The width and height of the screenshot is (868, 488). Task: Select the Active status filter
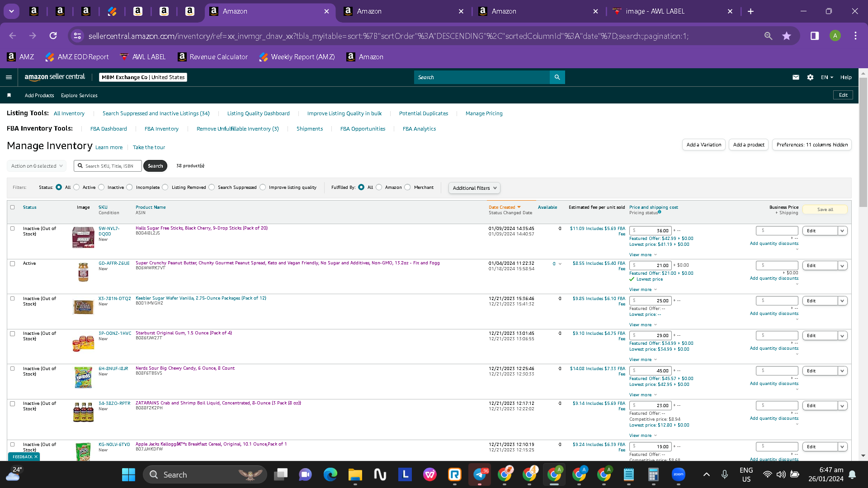(76, 188)
